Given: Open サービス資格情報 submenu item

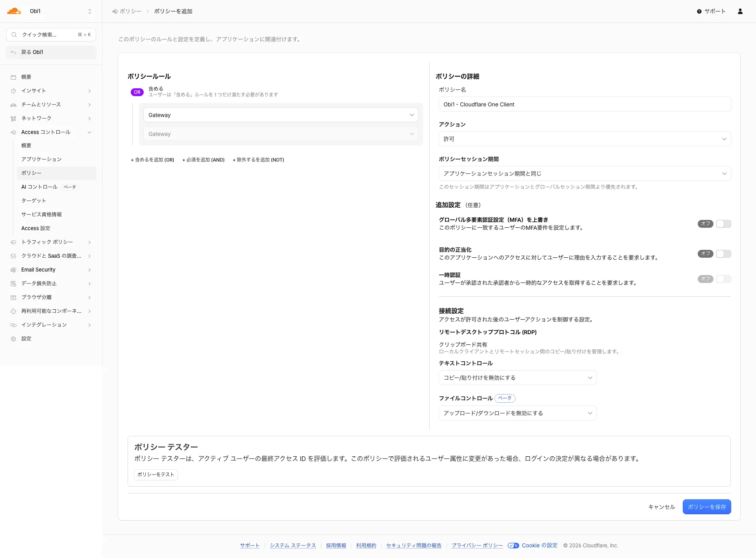Looking at the screenshot, I should coord(56,215).
